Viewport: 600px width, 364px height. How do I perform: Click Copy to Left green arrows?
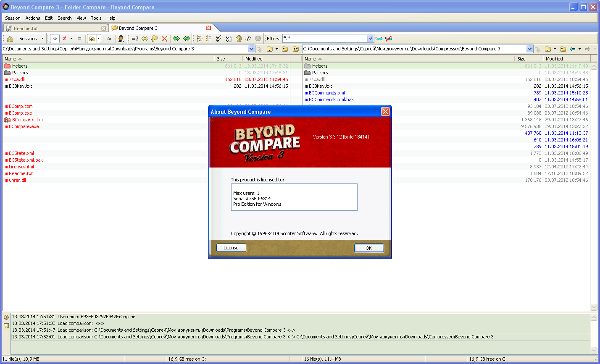click(x=187, y=39)
